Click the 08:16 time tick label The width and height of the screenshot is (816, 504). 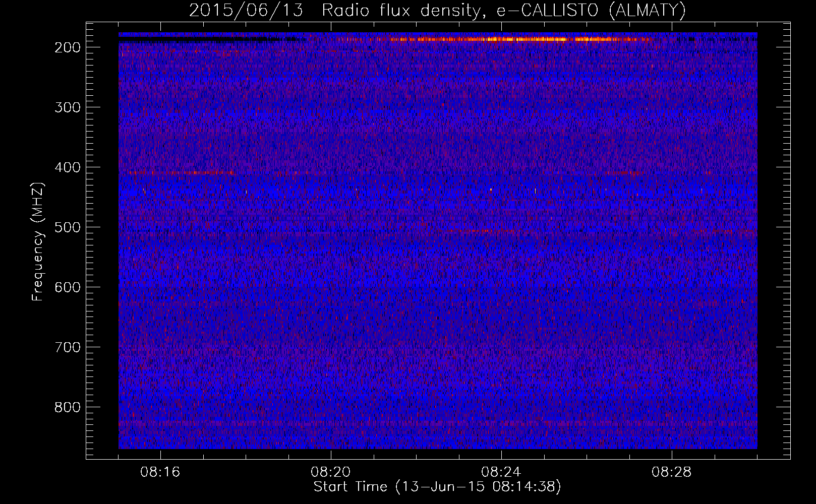point(160,472)
